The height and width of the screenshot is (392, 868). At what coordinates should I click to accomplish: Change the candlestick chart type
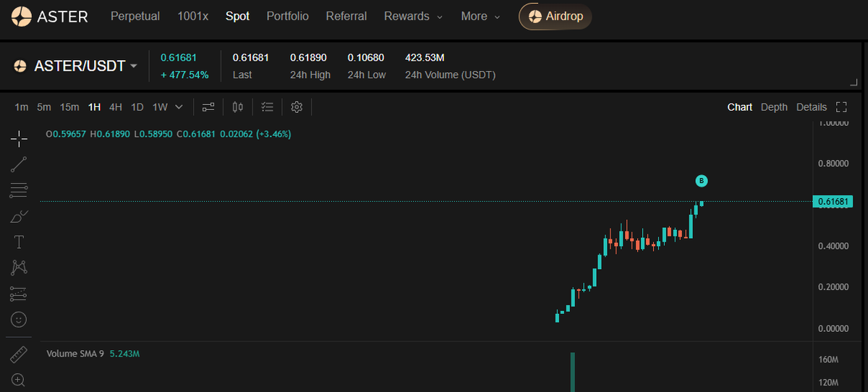click(238, 107)
